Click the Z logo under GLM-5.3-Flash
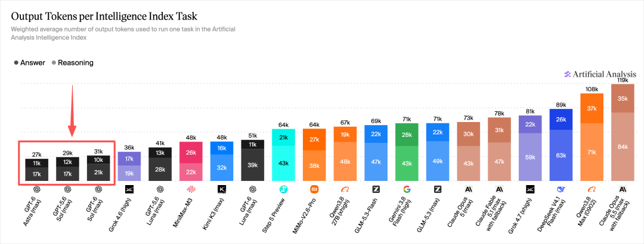Image resolution: width=644 pixels, height=244 pixels. click(x=376, y=189)
